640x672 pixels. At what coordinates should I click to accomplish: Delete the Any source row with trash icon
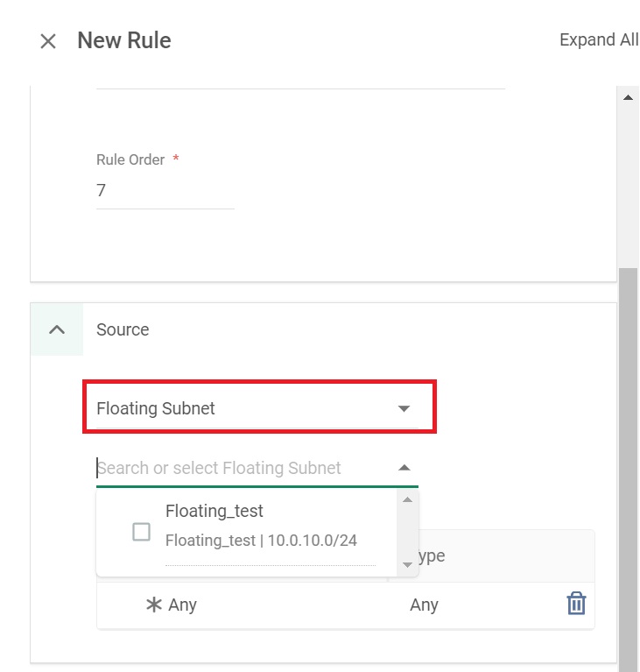coord(576,604)
